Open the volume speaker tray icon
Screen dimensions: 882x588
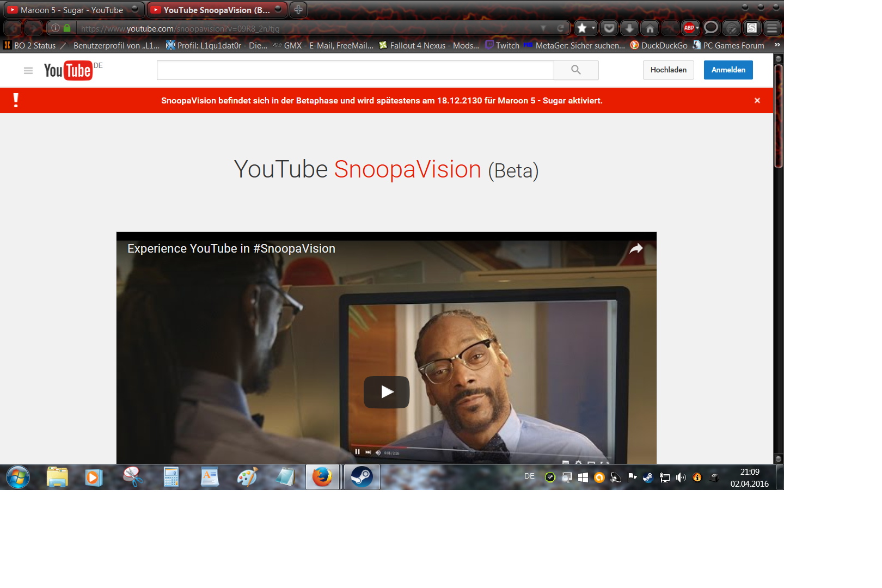(681, 477)
